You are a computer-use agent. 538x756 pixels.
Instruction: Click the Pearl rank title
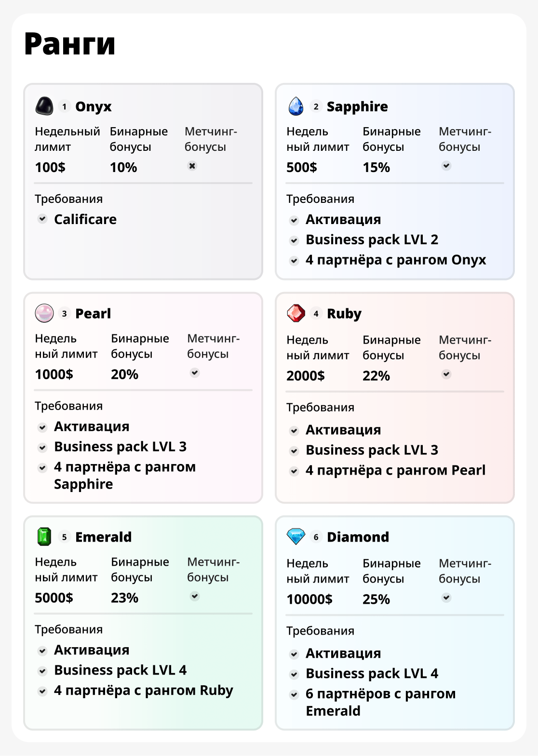[x=93, y=314]
